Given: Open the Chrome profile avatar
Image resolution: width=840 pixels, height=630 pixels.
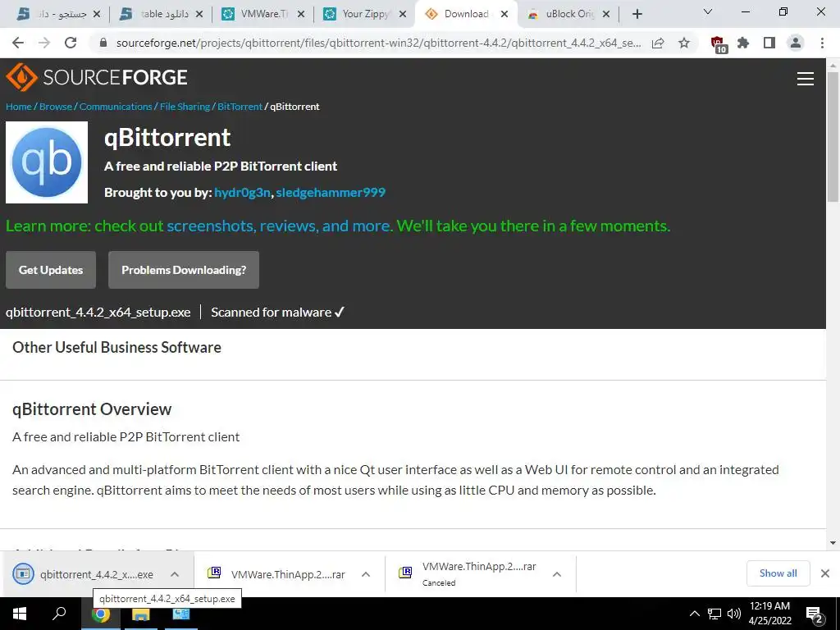Looking at the screenshot, I should click(x=796, y=43).
